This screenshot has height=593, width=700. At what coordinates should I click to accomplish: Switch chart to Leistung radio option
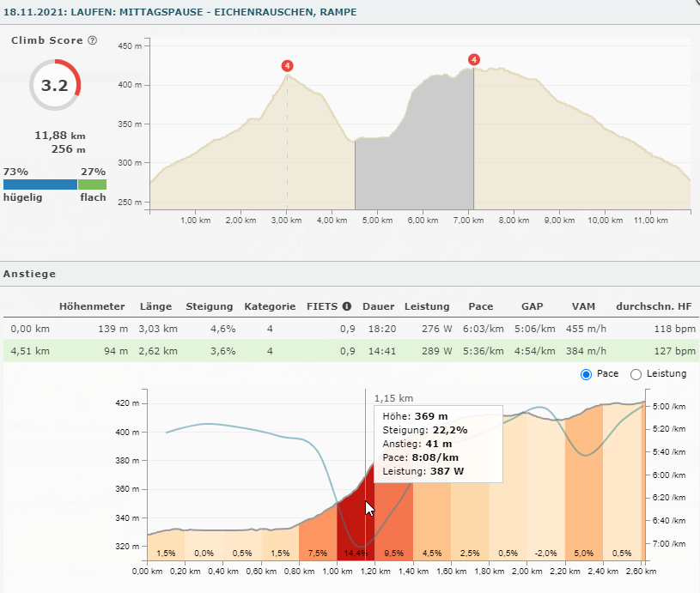[x=636, y=374]
